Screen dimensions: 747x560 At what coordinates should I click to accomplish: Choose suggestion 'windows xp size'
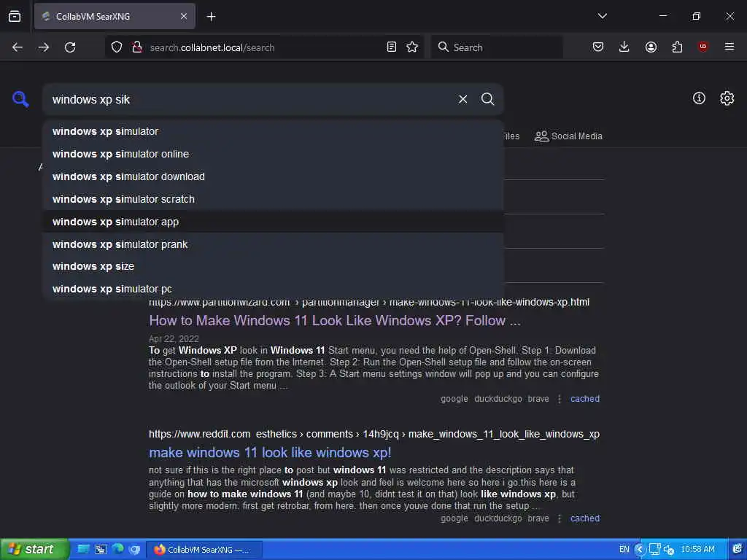(x=274, y=266)
